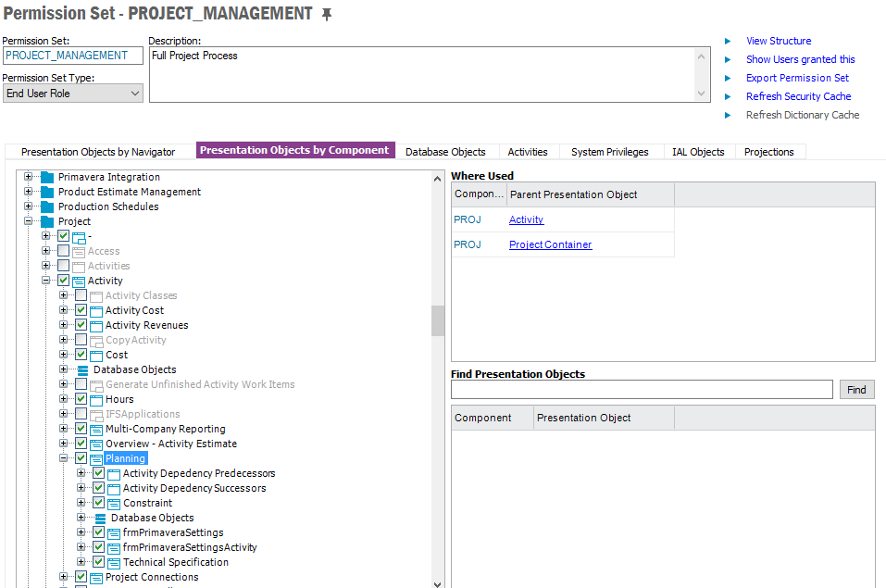886x588 pixels.
Task: Click the Constraint presentation object icon
Action: tap(112, 503)
